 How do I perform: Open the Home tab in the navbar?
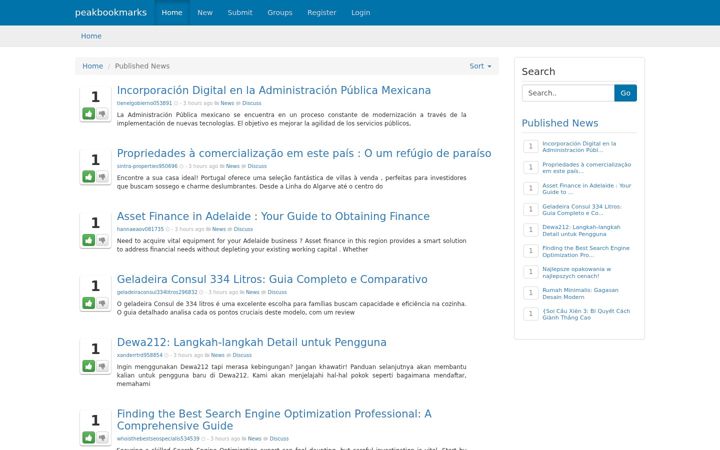point(172,12)
